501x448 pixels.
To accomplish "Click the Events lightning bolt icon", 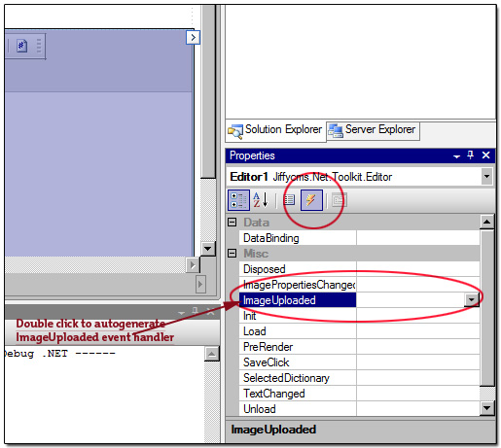I will 311,200.
